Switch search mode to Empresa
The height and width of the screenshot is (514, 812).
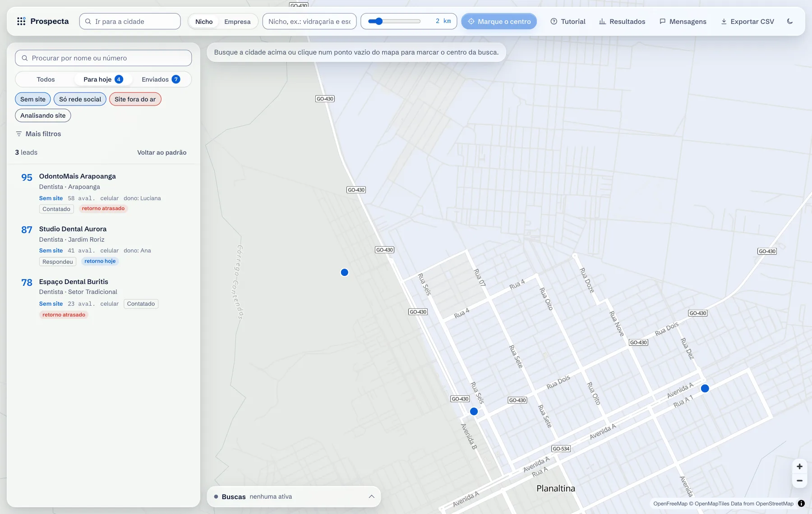coord(237,21)
